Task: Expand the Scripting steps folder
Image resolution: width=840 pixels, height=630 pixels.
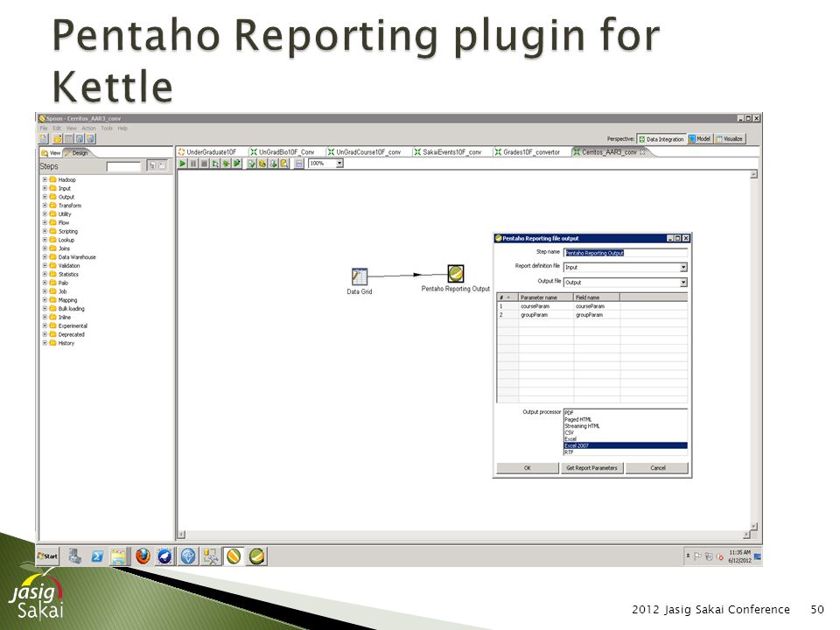Action: tap(45, 231)
